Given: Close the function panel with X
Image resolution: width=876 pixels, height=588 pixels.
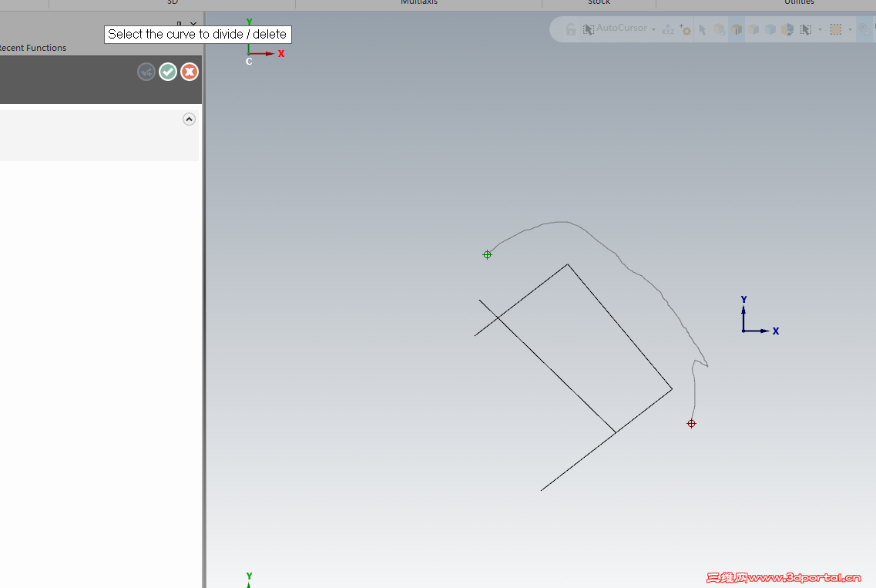Looking at the screenshot, I should [193, 24].
